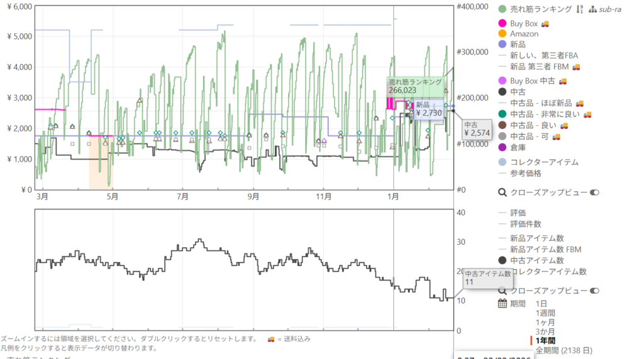Toggle 中古品 - 非常に良い legend entry
The height and width of the screenshot is (359, 644).
coord(545,114)
